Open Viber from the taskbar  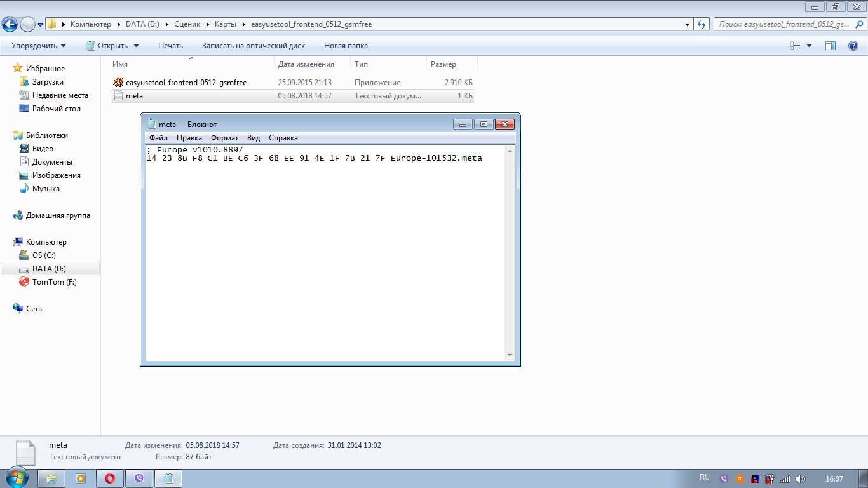click(x=139, y=478)
